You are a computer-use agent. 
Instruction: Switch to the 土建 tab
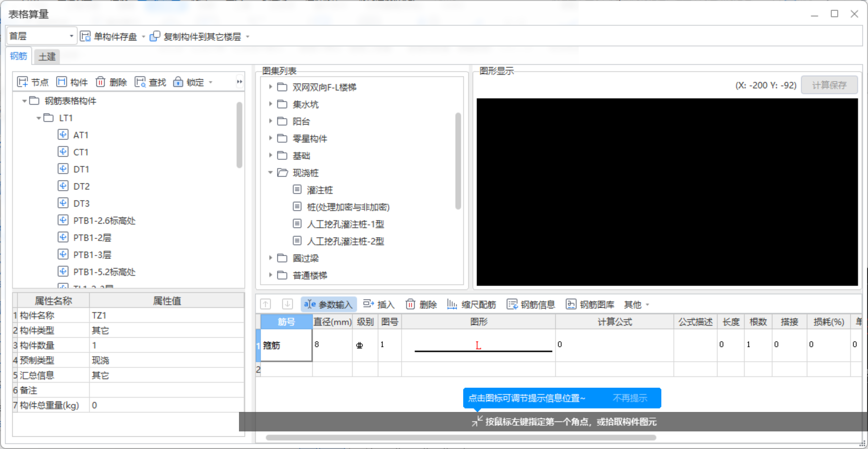click(x=47, y=57)
